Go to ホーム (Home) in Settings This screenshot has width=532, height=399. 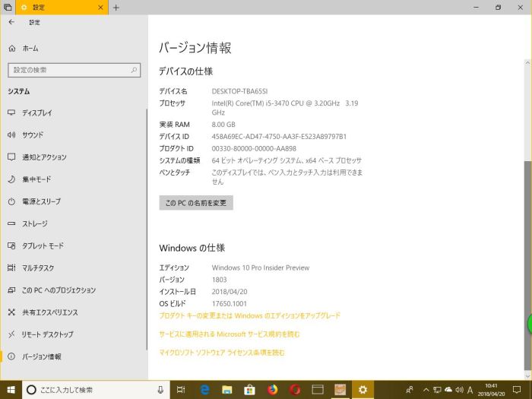click(30, 48)
